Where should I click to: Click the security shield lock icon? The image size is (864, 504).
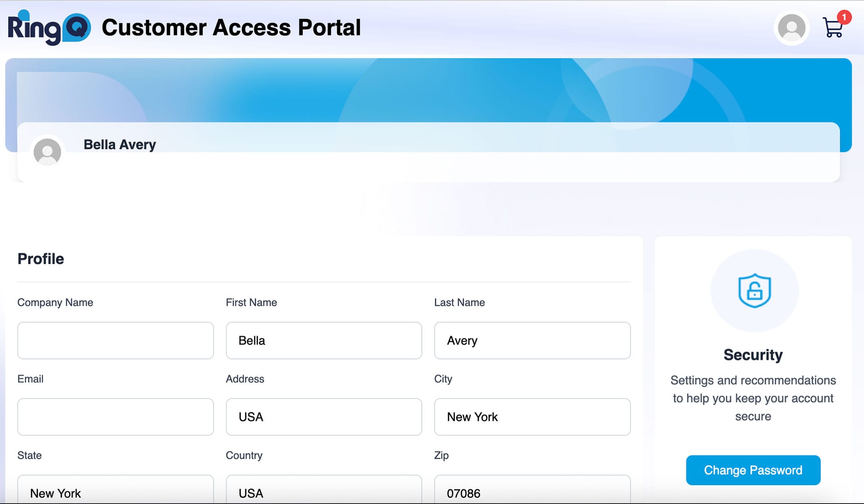(x=754, y=291)
